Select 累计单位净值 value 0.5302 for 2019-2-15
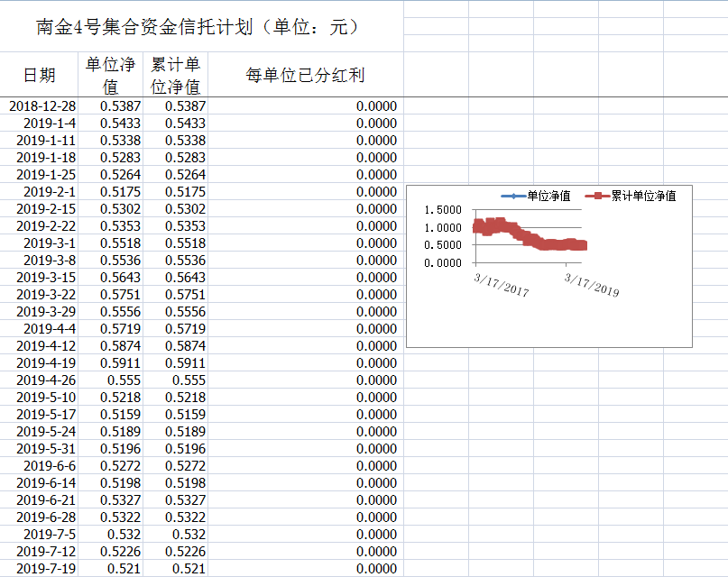728x577 pixels. tap(176, 209)
